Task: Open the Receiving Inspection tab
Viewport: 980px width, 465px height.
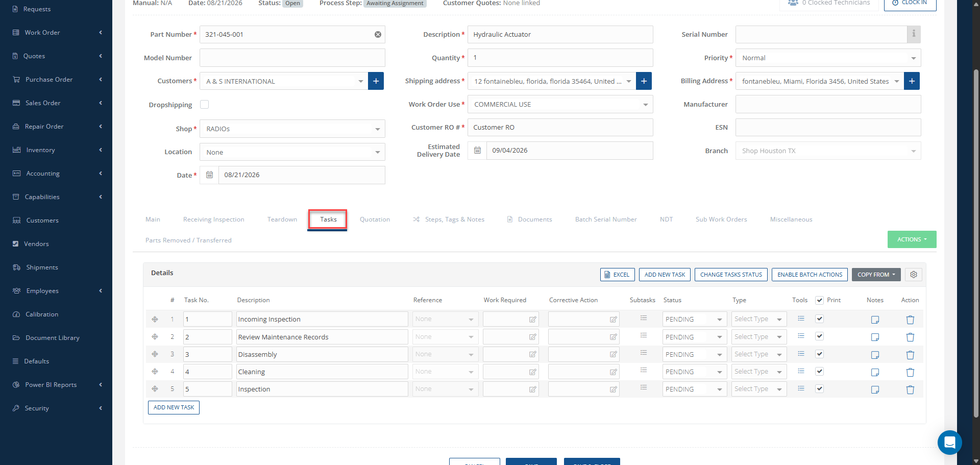Action: tap(213, 219)
